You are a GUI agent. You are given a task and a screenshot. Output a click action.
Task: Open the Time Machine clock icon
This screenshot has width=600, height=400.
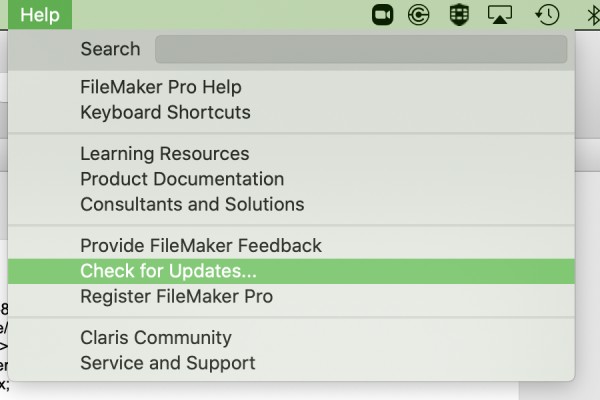[x=547, y=15]
